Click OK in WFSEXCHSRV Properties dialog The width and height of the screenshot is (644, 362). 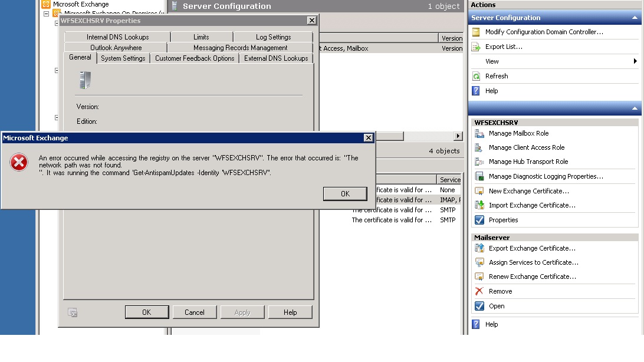click(x=147, y=312)
